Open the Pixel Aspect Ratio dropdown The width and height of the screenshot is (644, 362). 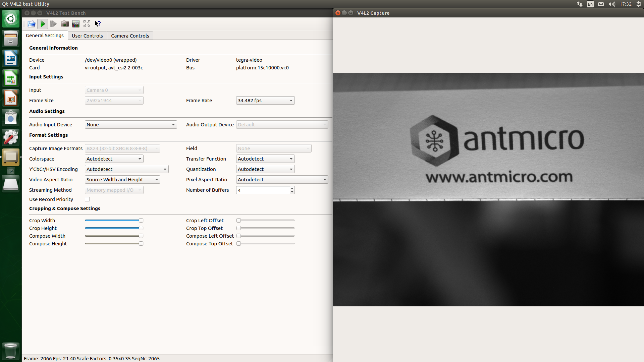point(282,180)
